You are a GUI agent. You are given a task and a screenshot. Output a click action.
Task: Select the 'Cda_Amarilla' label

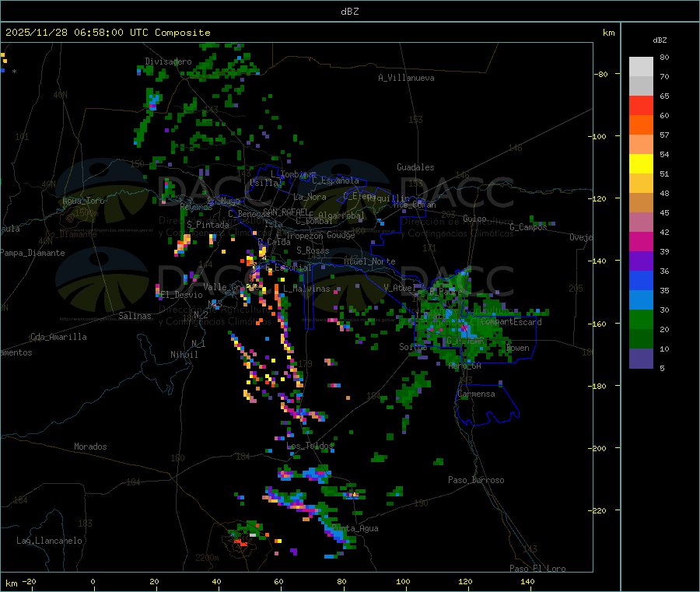[x=58, y=337]
